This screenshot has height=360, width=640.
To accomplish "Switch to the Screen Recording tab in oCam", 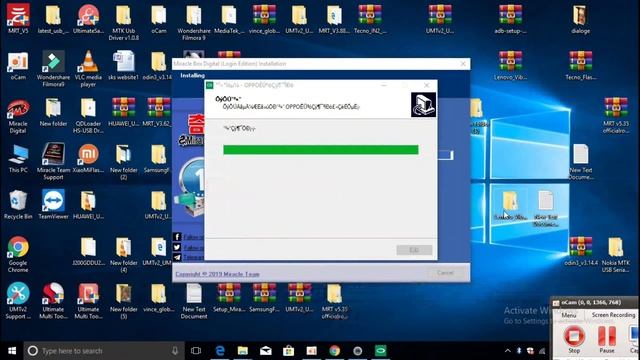I will [x=613, y=315].
